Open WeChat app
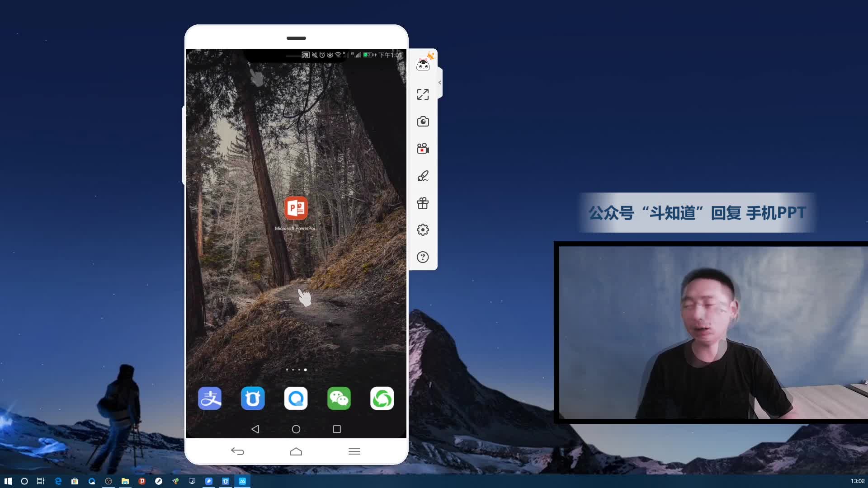The image size is (868, 488). point(339,398)
